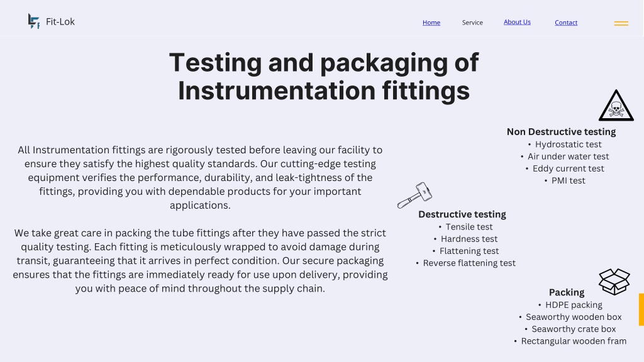The image size is (644, 362).
Task: Click the Hydrostatic test list item
Action: click(x=568, y=145)
